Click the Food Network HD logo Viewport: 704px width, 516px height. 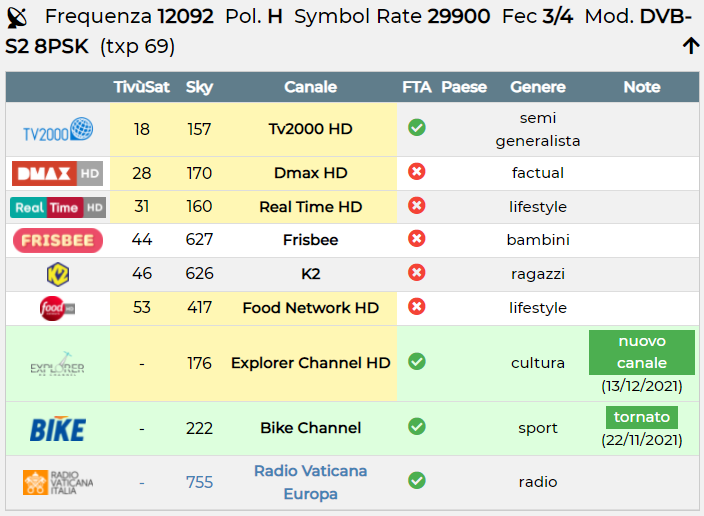coord(57,308)
